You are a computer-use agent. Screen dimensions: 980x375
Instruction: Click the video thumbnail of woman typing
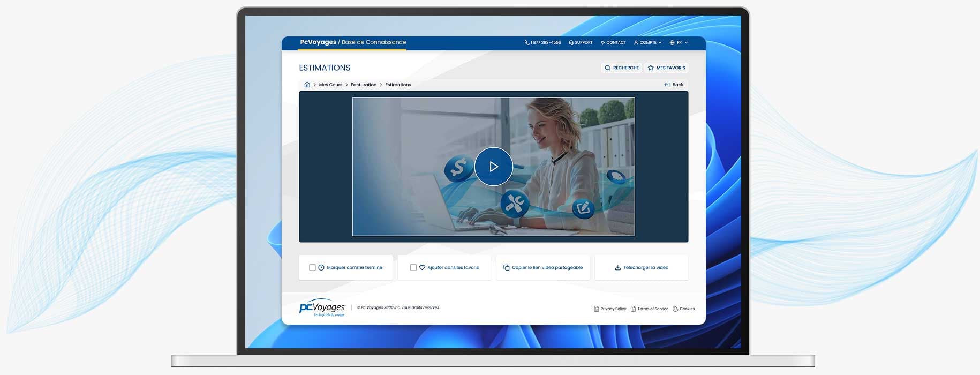tap(493, 167)
